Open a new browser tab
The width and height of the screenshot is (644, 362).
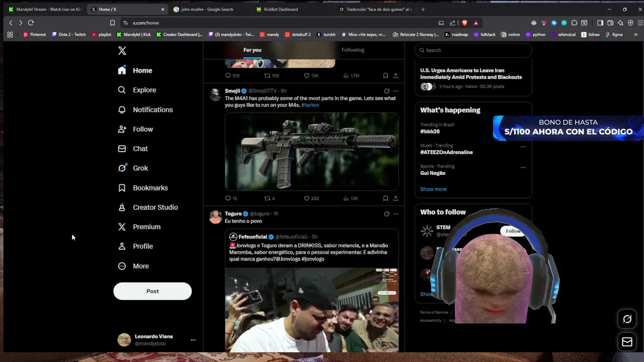pos(423,9)
